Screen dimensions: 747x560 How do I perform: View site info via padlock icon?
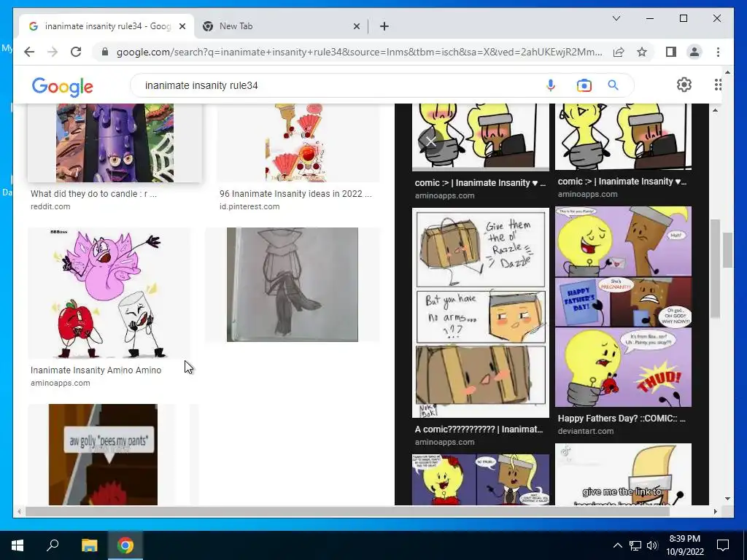pos(105,52)
